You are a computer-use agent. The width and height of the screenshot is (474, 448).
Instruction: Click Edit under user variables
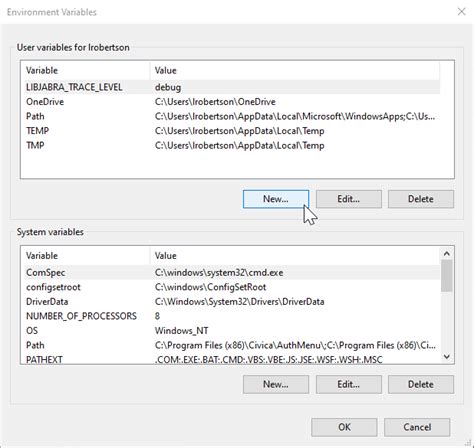[349, 199]
